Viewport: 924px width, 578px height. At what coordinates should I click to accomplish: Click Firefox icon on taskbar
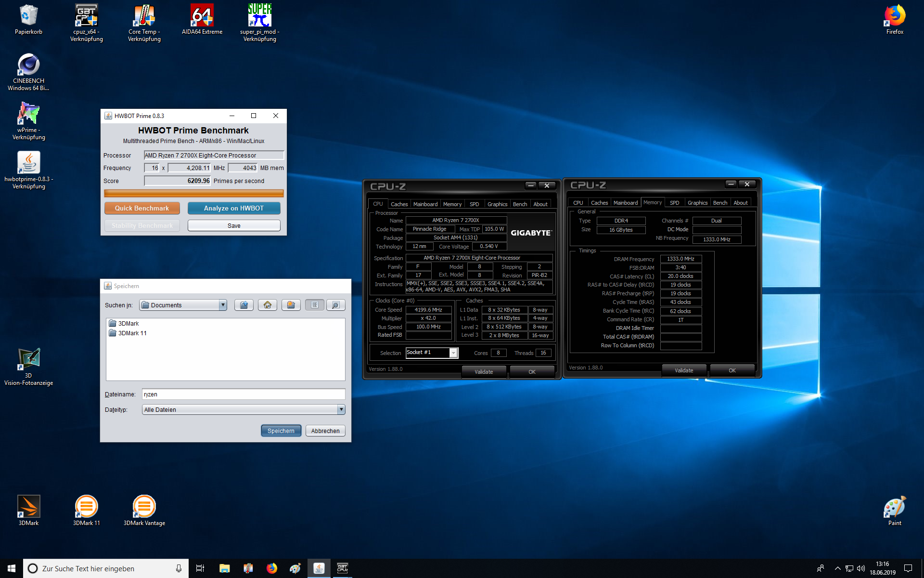tap(271, 568)
